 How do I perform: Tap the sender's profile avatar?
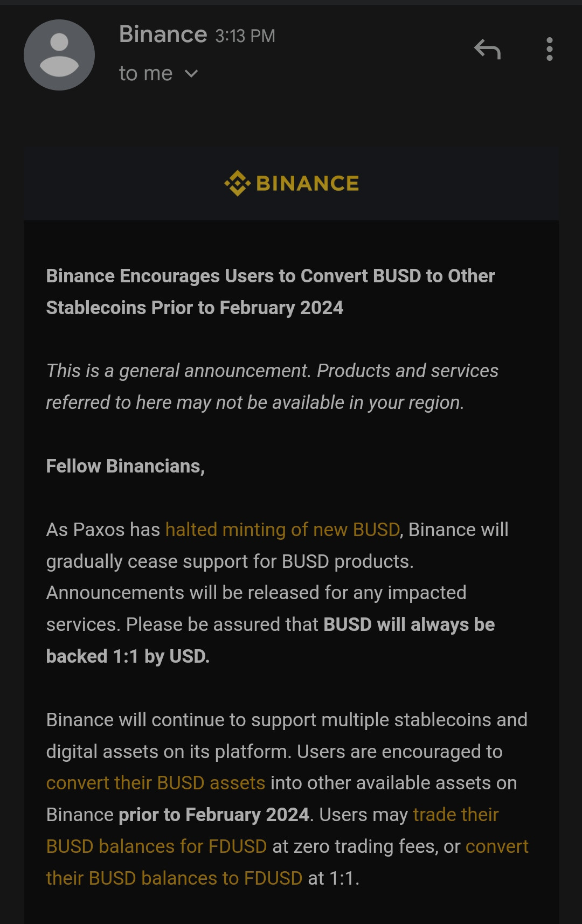coord(59,55)
